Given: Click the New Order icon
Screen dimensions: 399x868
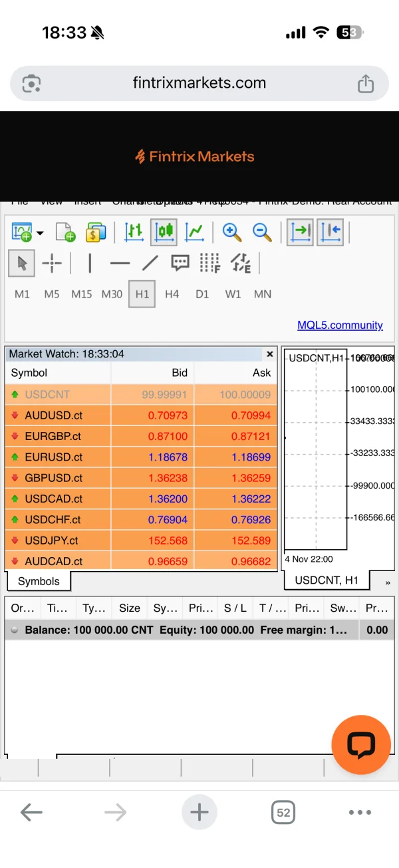Looking at the screenshot, I should [x=65, y=232].
